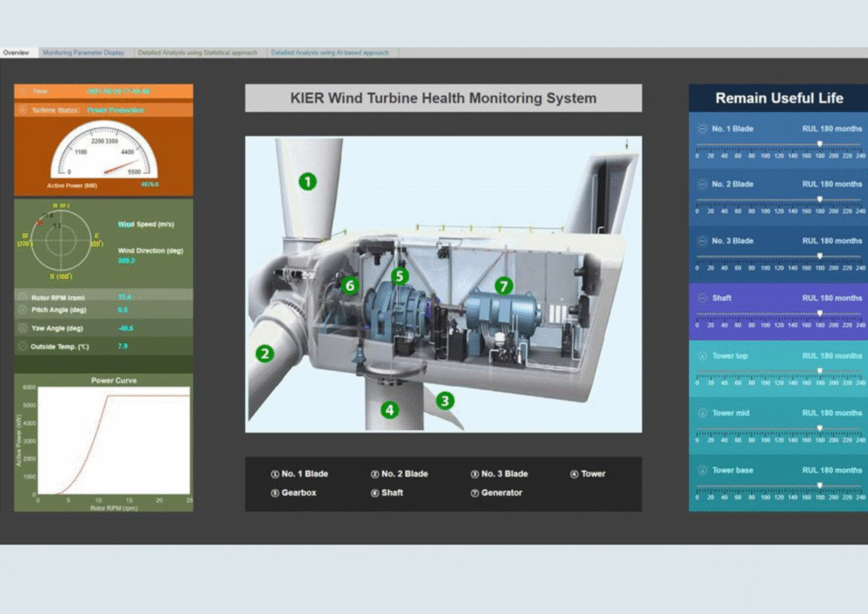Viewport: 868px width, 614px height.
Task: Click the '⑥ Shaft' legend entry
Action: pyautogui.click(x=387, y=493)
